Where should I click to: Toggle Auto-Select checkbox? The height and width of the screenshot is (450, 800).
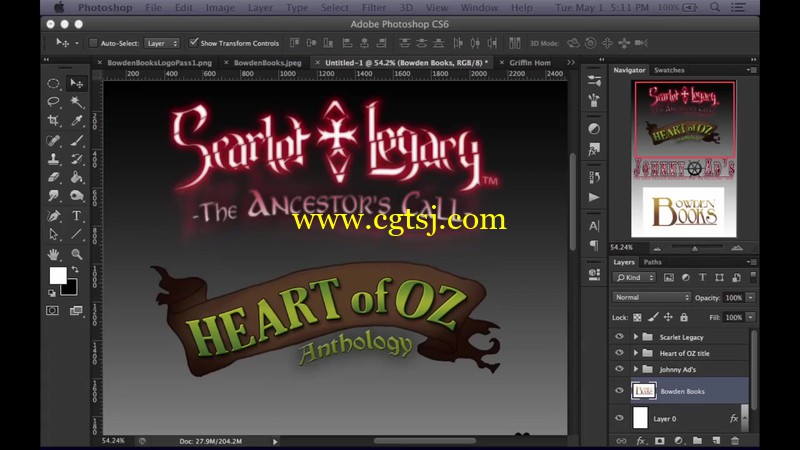pyautogui.click(x=93, y=43)
